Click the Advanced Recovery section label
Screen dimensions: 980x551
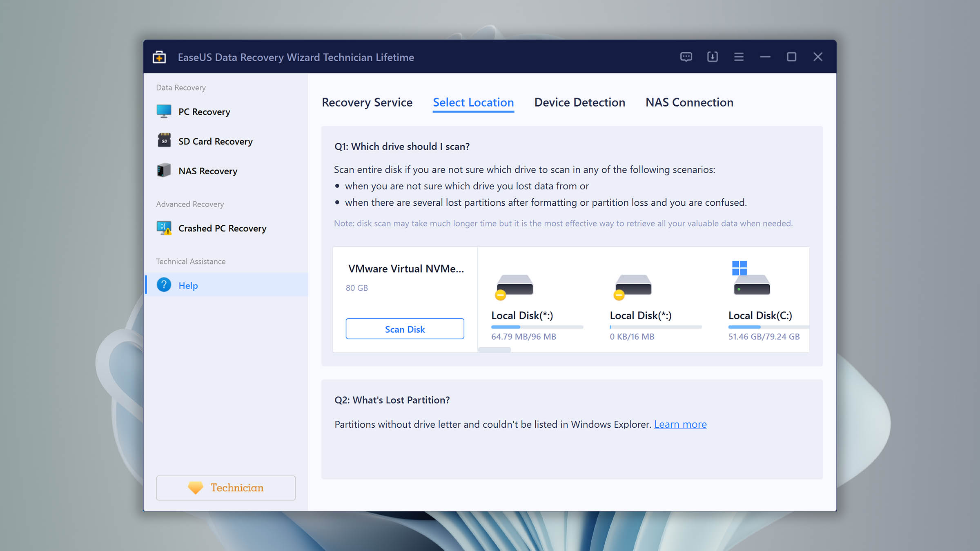190,204
